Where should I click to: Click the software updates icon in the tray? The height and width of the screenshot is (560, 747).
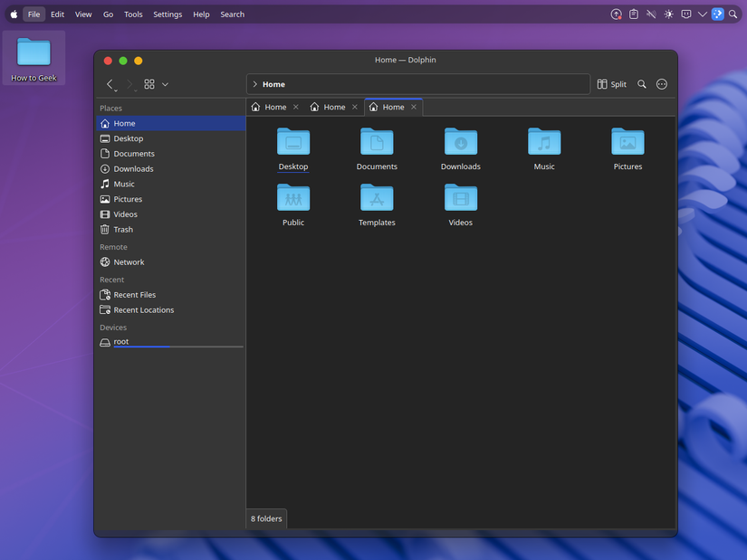coord(616,14)
